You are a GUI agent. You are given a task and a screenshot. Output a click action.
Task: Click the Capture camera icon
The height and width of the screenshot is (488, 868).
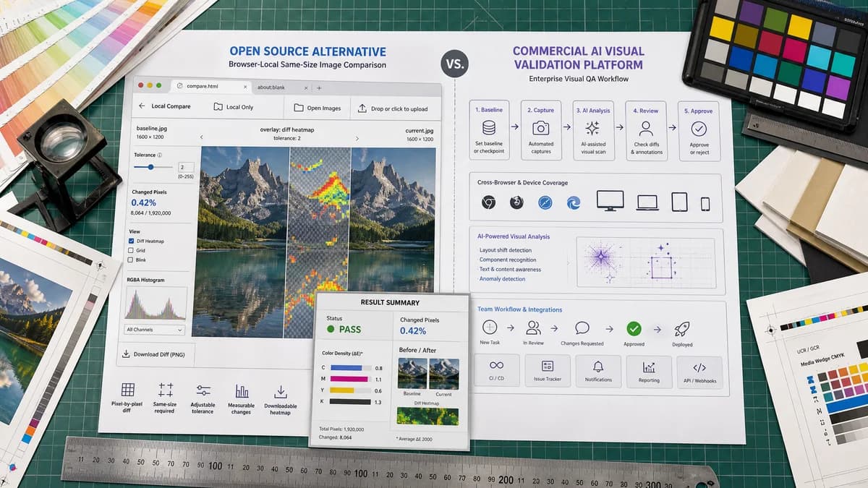[540, 128]
